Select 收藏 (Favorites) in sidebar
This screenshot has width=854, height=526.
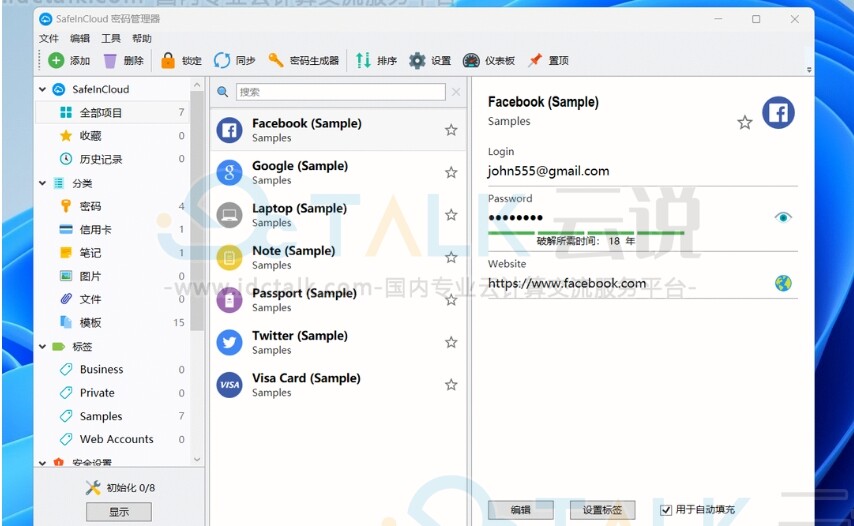tap(113, 136)
